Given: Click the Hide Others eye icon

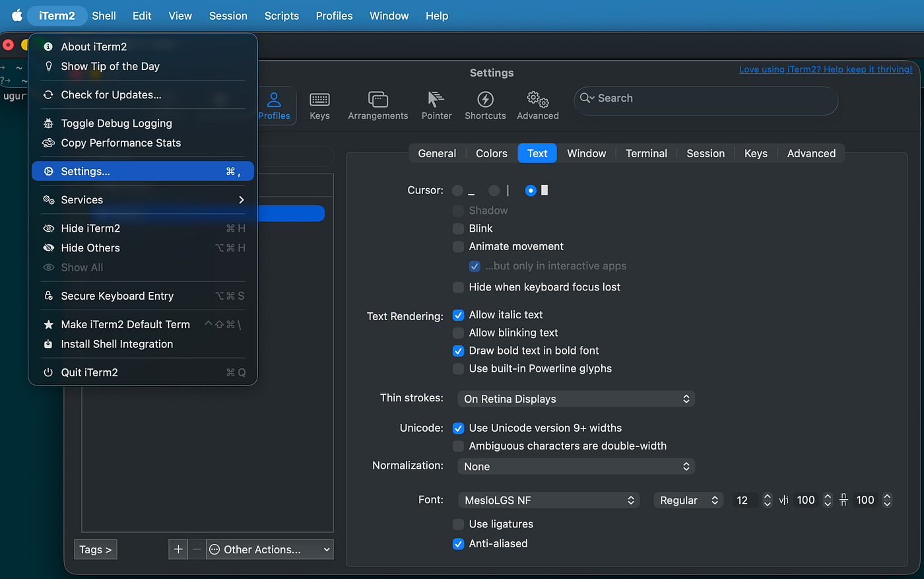Looking at the screenshot, I should pyautogui.click(x=48, y=248).
